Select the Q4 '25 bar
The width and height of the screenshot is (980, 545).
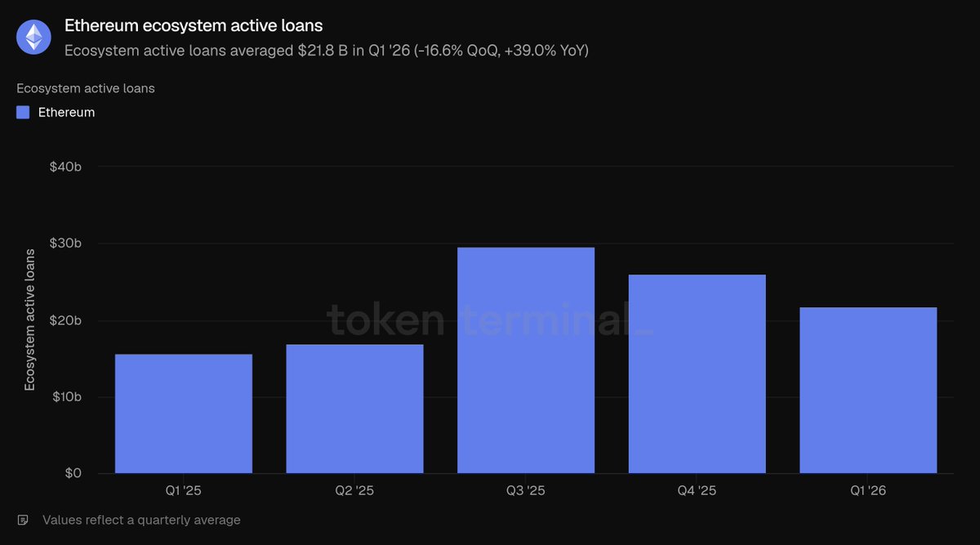(x=697, y=374)
